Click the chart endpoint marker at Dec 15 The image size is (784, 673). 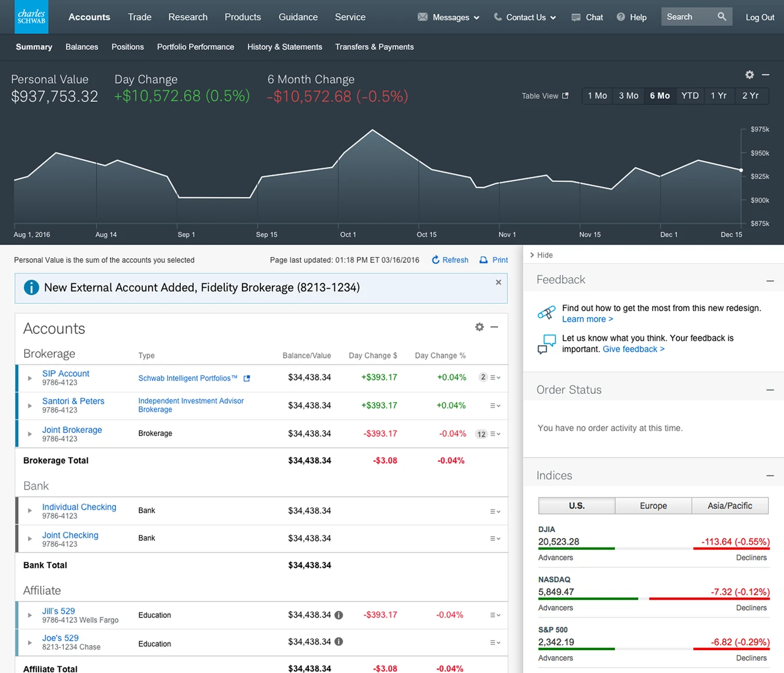pyautogui.click(x=741, y=170)
